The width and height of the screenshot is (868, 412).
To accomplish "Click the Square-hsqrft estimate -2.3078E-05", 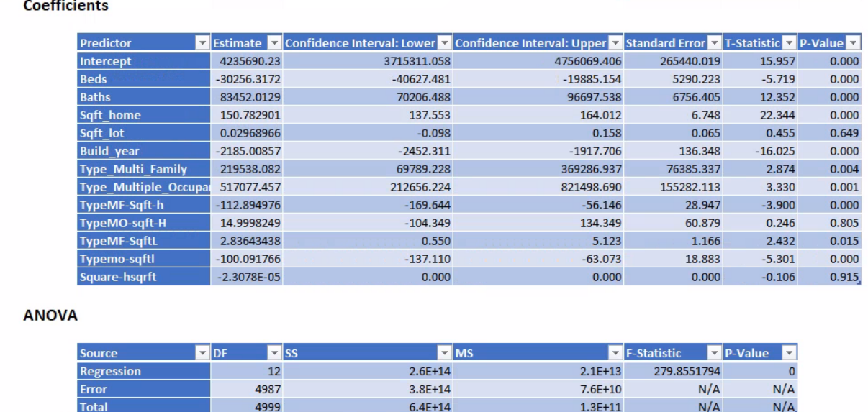I will point(247,277).
